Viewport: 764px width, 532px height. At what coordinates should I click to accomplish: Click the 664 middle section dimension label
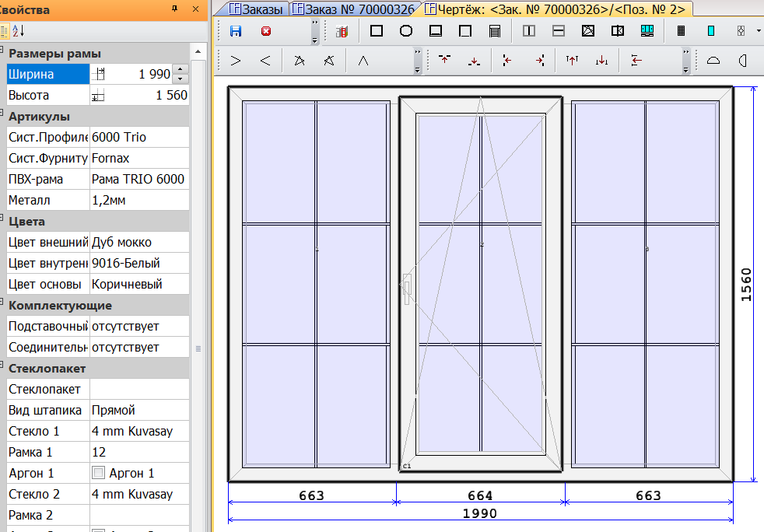point(480,495)
